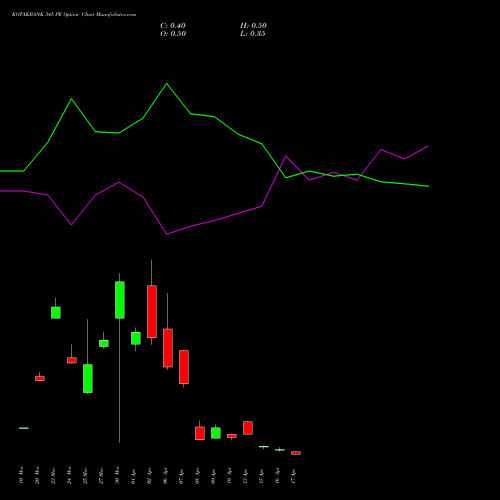Select the red candle above 08 Apr

click(200, 433)
